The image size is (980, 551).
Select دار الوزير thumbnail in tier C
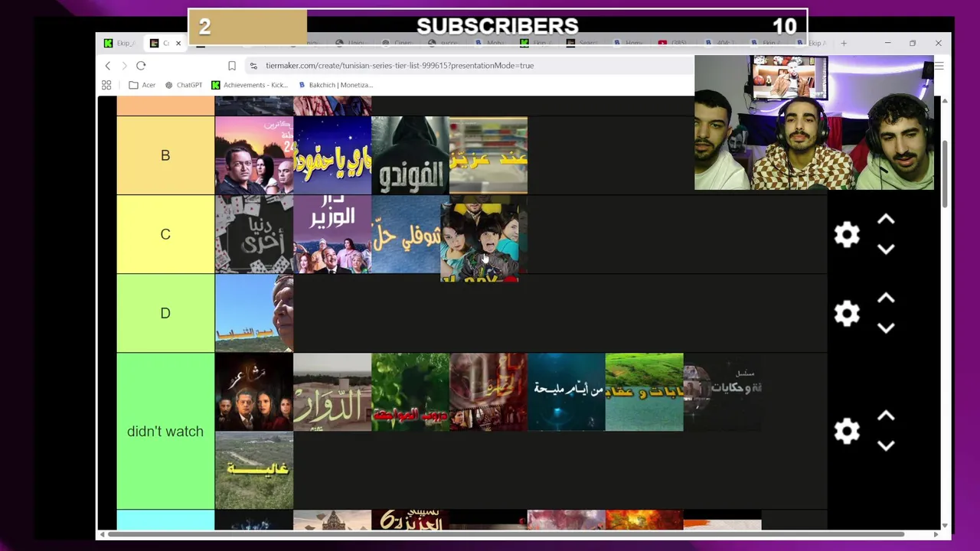pos(332,234)
